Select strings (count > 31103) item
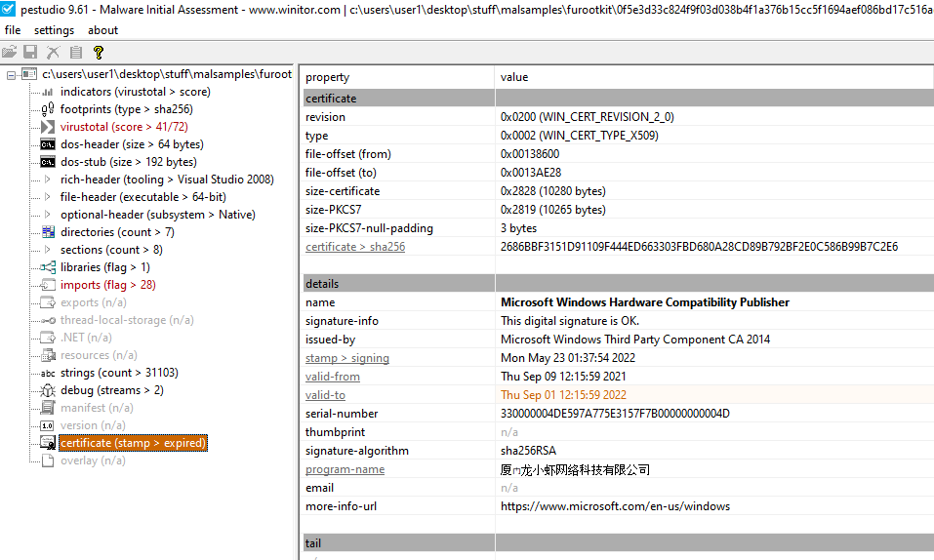The height and width of the screenshot is (560, 934). click(x=119, y=373)
